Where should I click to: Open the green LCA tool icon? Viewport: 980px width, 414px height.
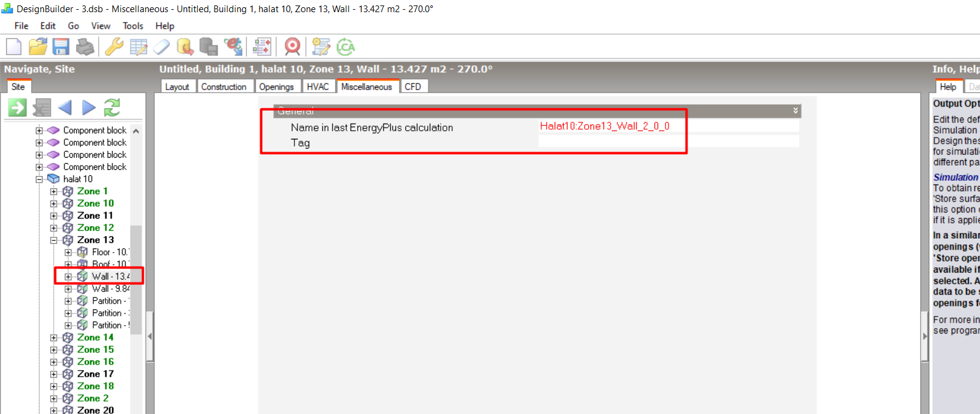point(346,47)
